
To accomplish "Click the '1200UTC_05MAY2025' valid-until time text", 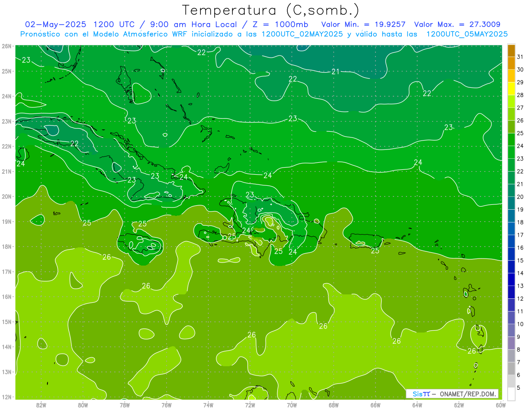I will 467,34.
